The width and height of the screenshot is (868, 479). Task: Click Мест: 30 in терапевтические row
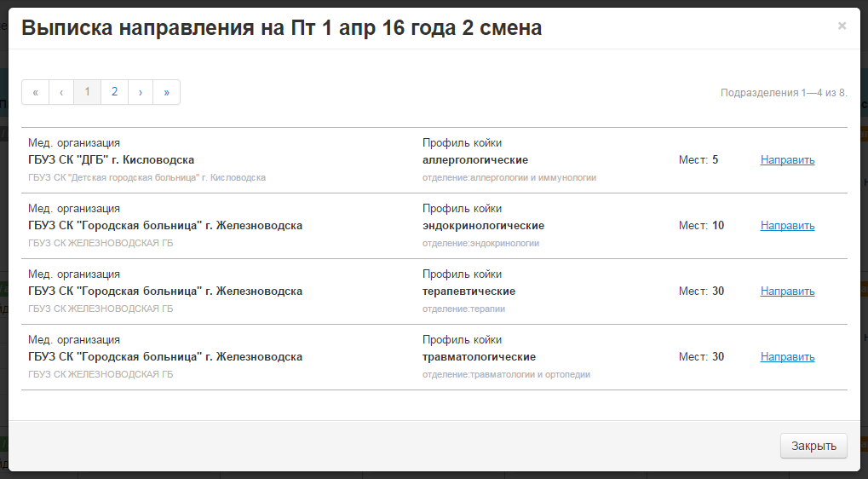click(x=701, y=291)
